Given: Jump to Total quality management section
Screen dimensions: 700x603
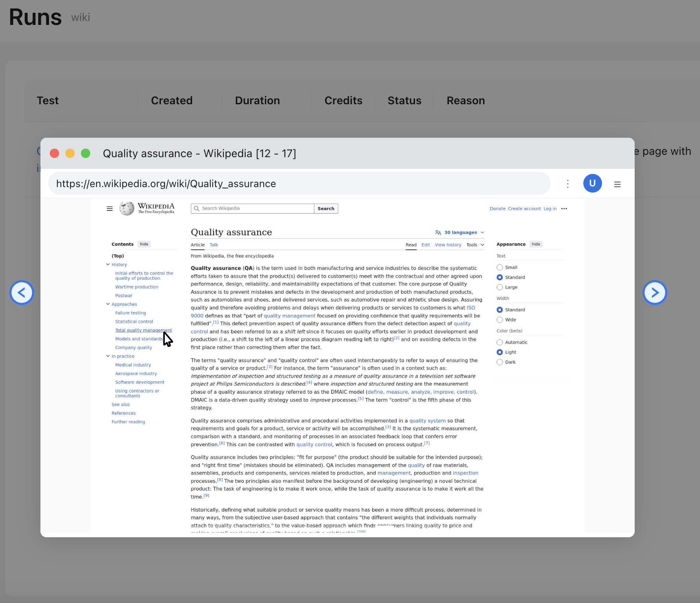Looking at the screenshot, I should tap(143, 330).
